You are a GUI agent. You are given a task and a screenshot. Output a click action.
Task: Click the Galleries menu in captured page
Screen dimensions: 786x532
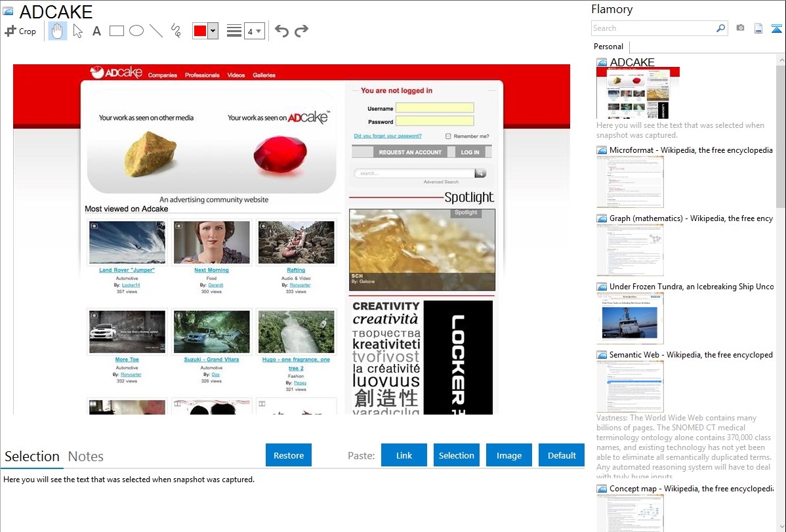pos(264,75)
